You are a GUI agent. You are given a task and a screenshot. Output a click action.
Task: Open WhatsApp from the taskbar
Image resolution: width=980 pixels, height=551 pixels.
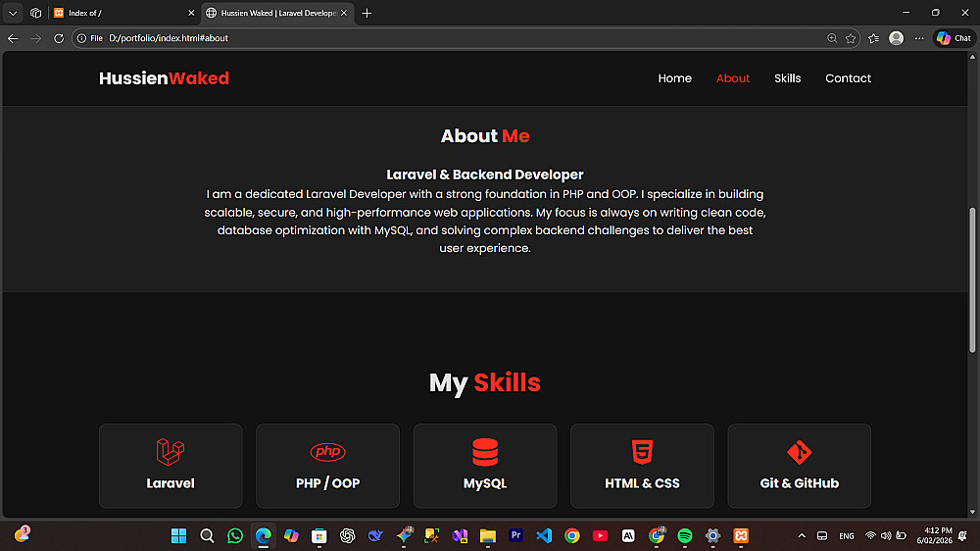[x=235, y=535]
